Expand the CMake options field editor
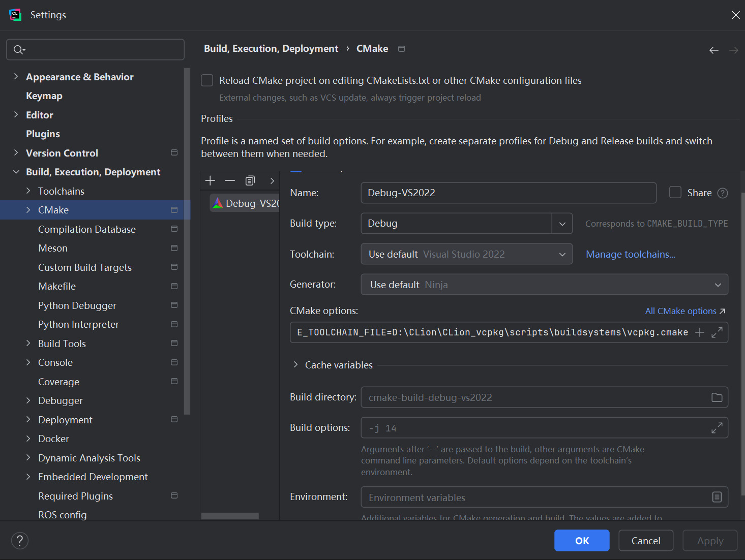Viewport: 745px width, 560px height. [x=717, y=332]
